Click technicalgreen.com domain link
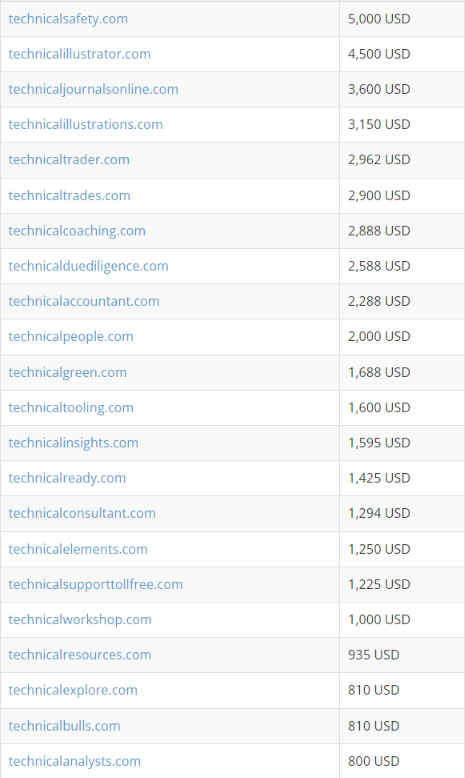 tap(67, 372)
